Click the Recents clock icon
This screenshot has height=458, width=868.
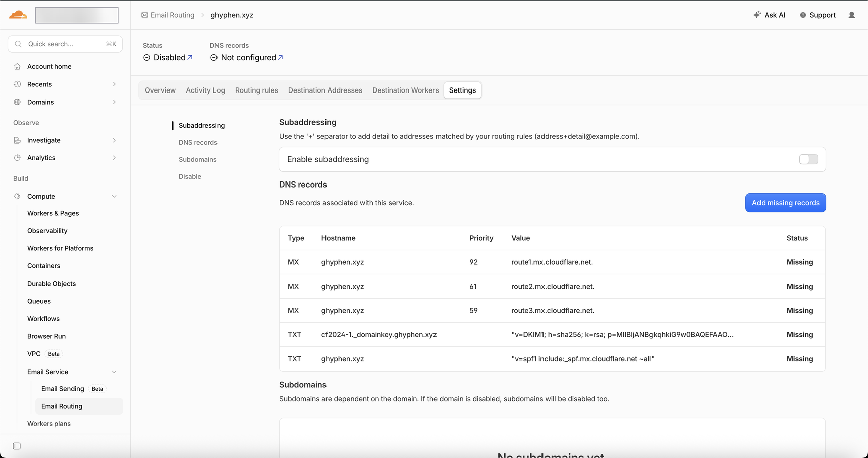pos(17,84)
